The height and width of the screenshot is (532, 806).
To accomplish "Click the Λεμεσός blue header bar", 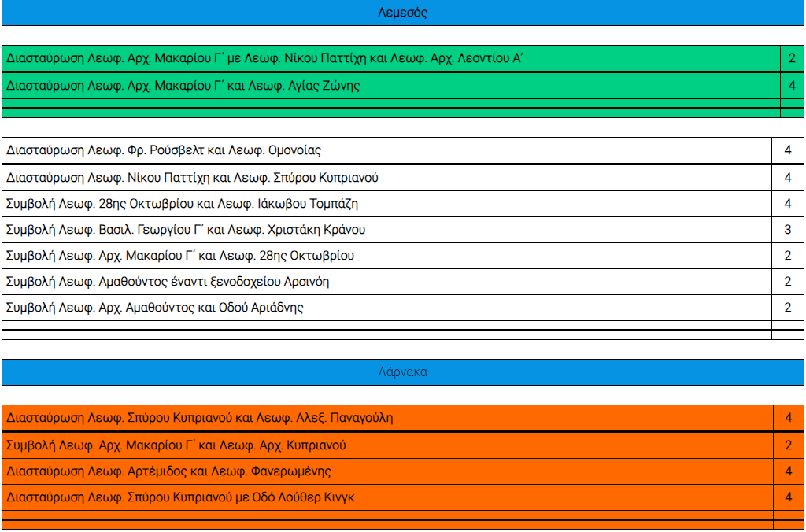I will click(402, 13).
